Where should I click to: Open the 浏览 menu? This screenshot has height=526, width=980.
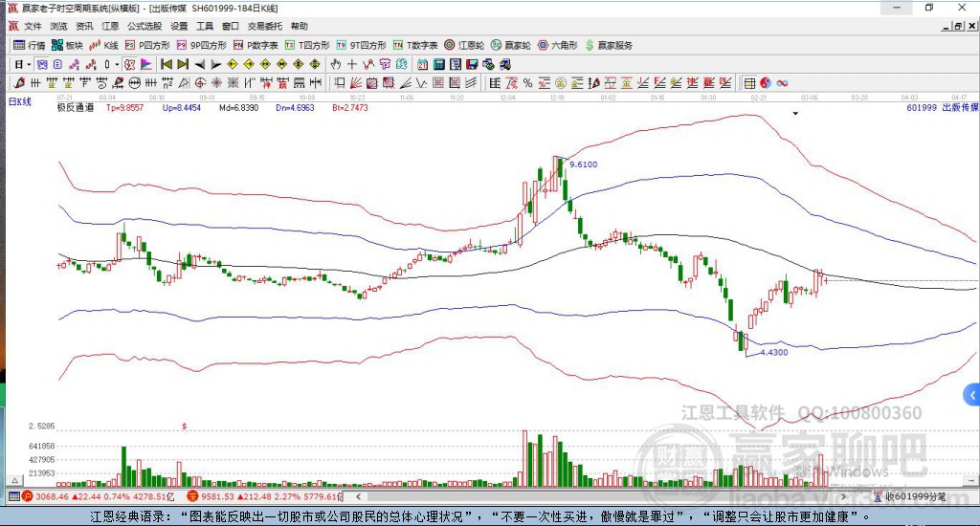[58, 26]
